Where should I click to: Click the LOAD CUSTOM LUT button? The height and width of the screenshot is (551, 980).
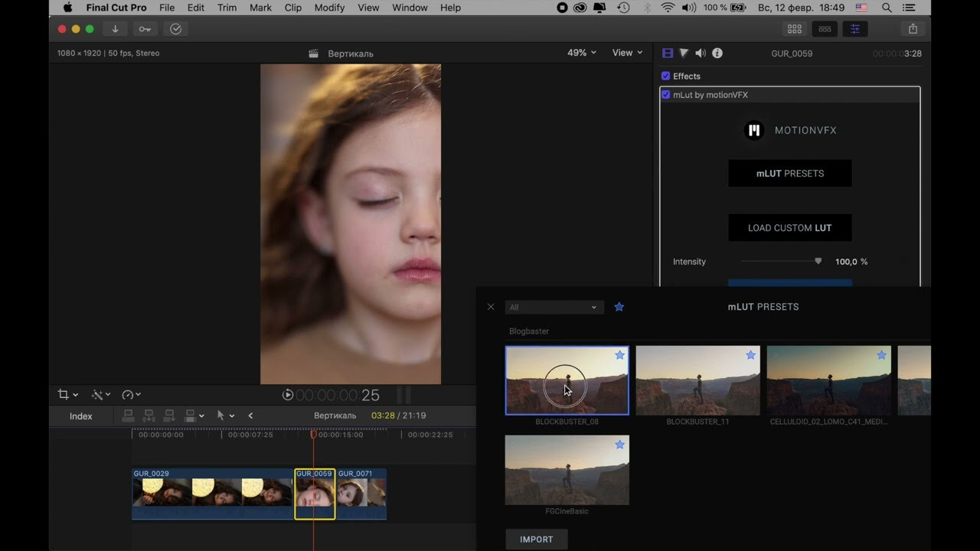[x=789, y=227]
